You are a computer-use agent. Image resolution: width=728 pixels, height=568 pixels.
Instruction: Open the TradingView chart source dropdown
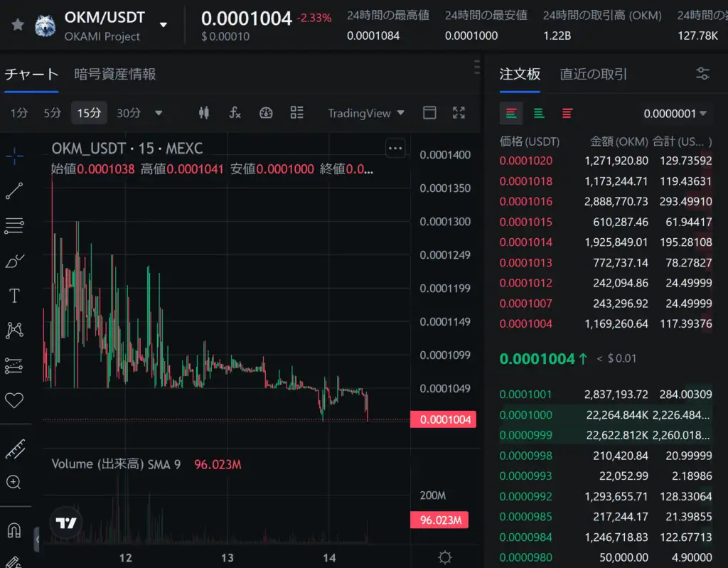(366, 113)
